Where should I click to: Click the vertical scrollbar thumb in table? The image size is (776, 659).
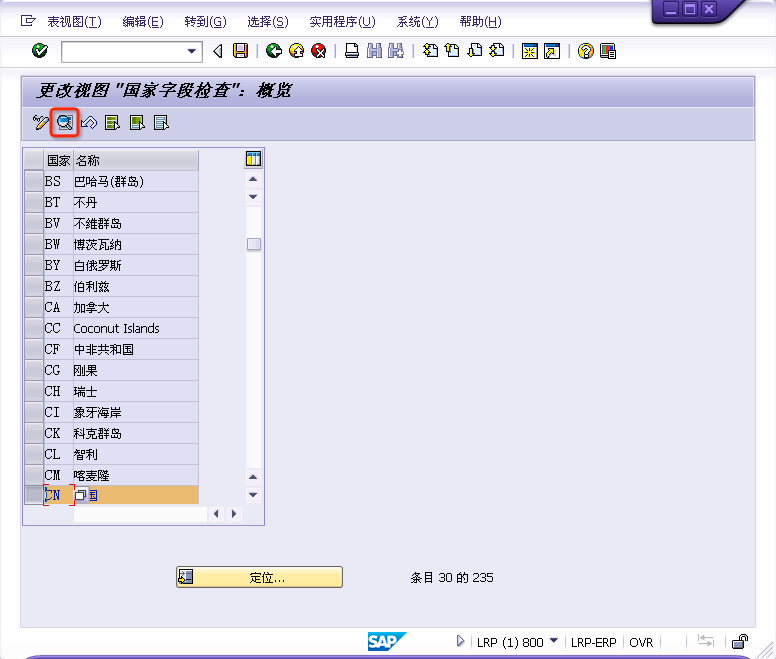click(x=254, y=244)
